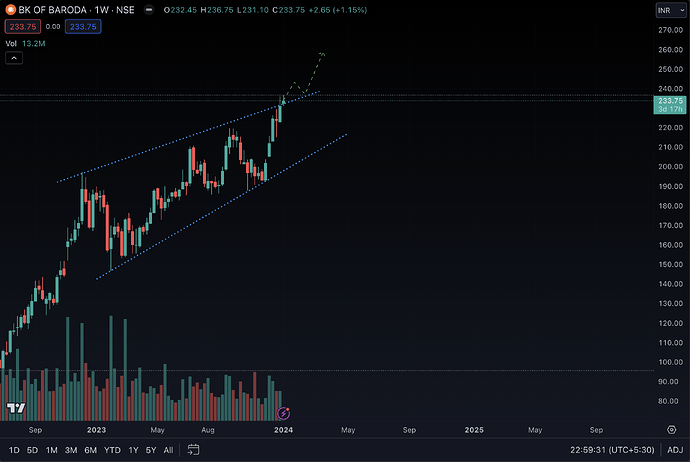Click the Bank of Baroda symbol logo
This screenshot has height=462, width=690.
pos(10,10)
